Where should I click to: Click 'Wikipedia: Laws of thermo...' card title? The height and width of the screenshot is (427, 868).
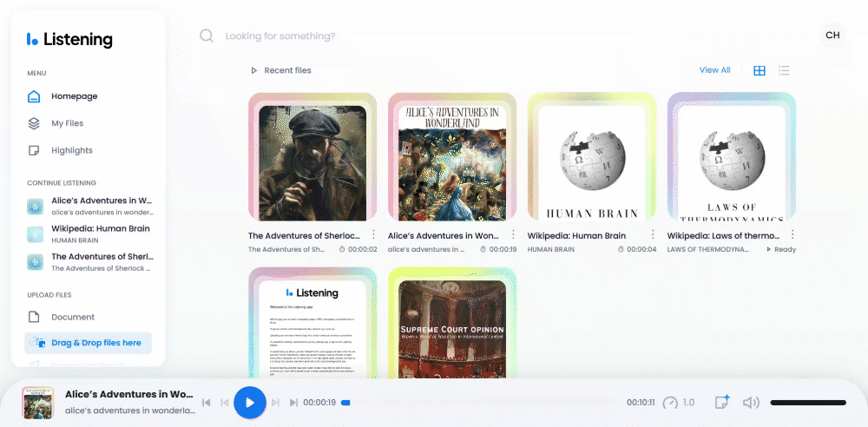(724, 235)
